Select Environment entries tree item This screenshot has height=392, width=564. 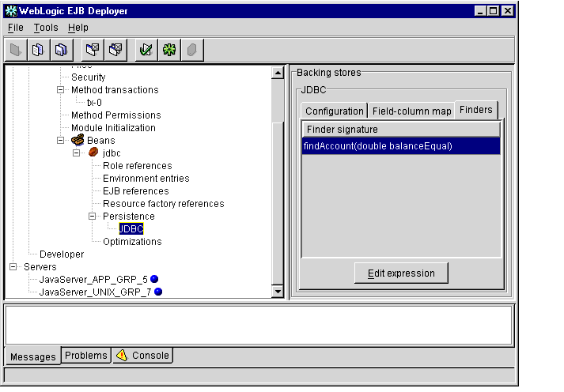click(x=146, y=178)
